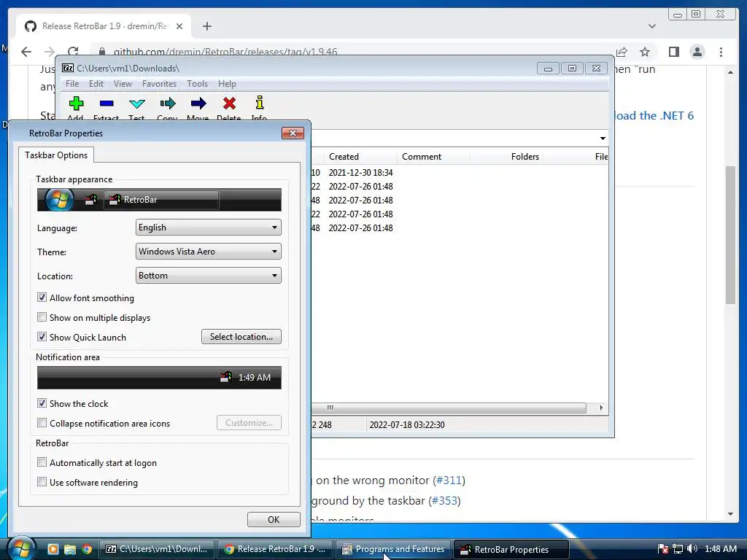Click the Windows Start orb

click(21, 548)
